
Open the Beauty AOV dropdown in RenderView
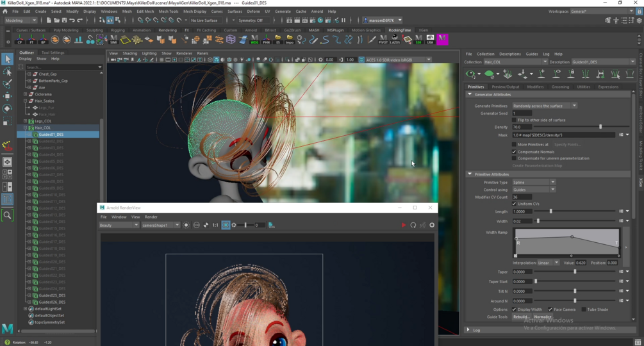119,225
